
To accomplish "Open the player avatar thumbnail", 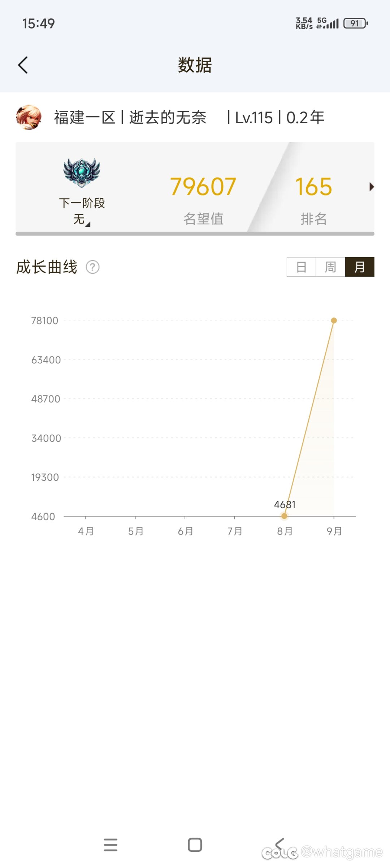I will 29,117.
